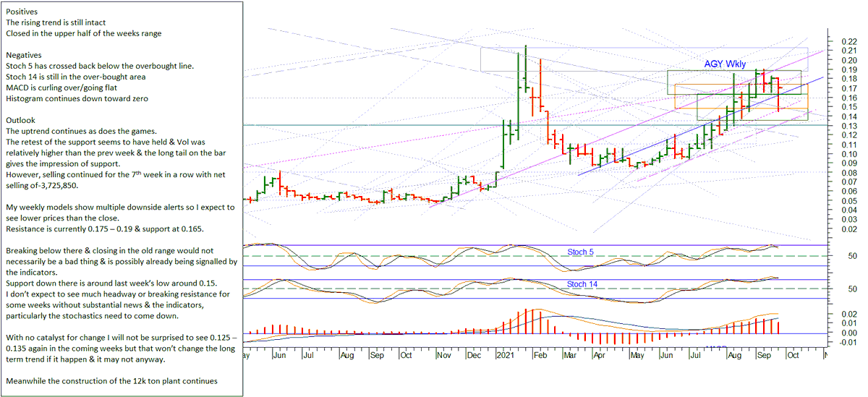
Task: Click the 'Mar' month label on the time axis
Action: click(x=571, y=356)
